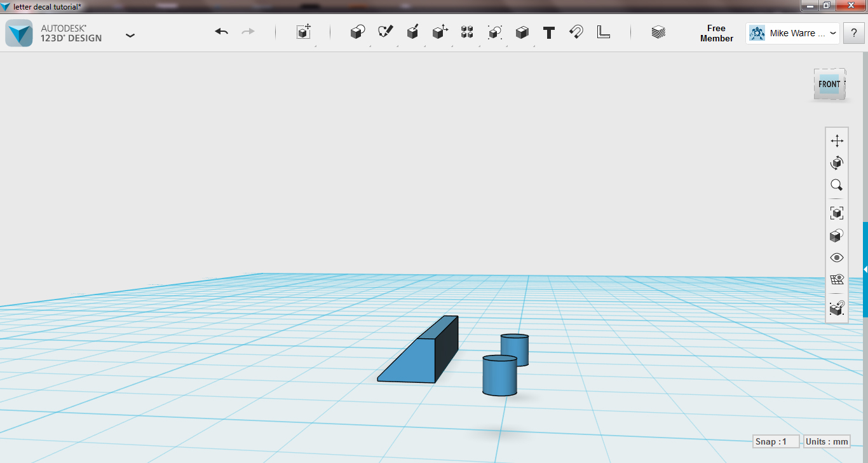Select the Pan navigation tool

[x=837, y=141]
